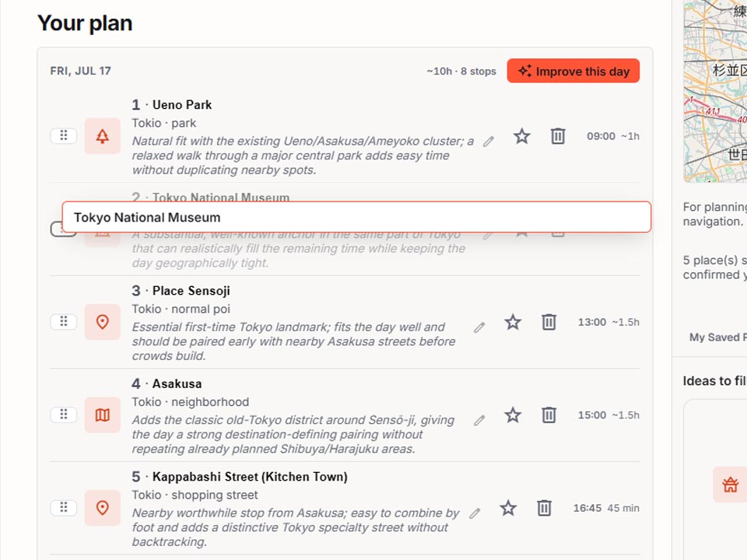Delete the Place Sensoji stop

pyautogui.click(x=549, y=322)
